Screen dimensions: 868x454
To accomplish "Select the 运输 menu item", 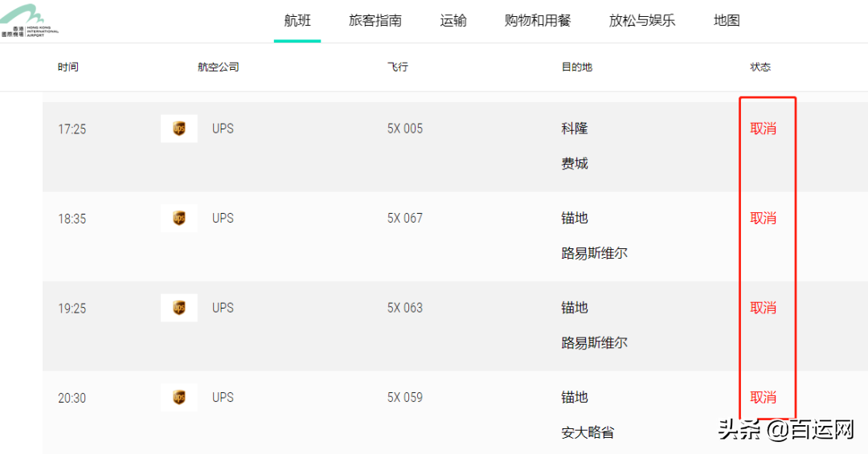I will pyautogui.click(x=452, y=21).
